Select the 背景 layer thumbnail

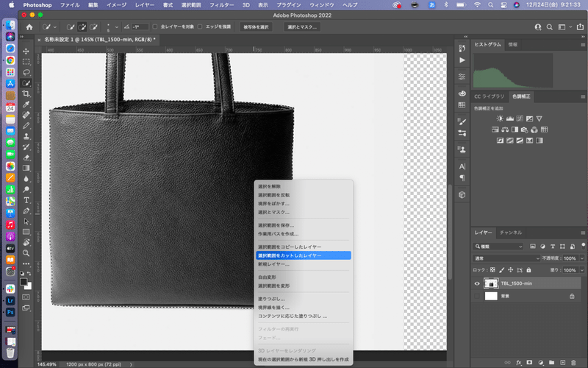(491, 296)
